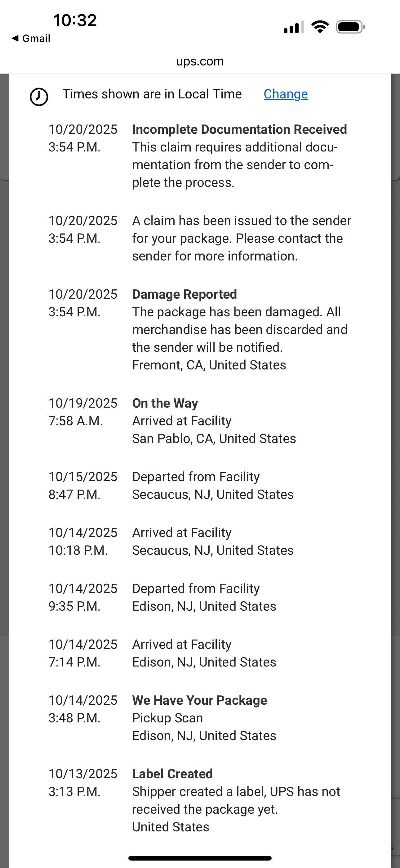The width and height of the screenshot is (400, 868).
Task: Tap the Gmail return label
Action: tap(36, 38)
